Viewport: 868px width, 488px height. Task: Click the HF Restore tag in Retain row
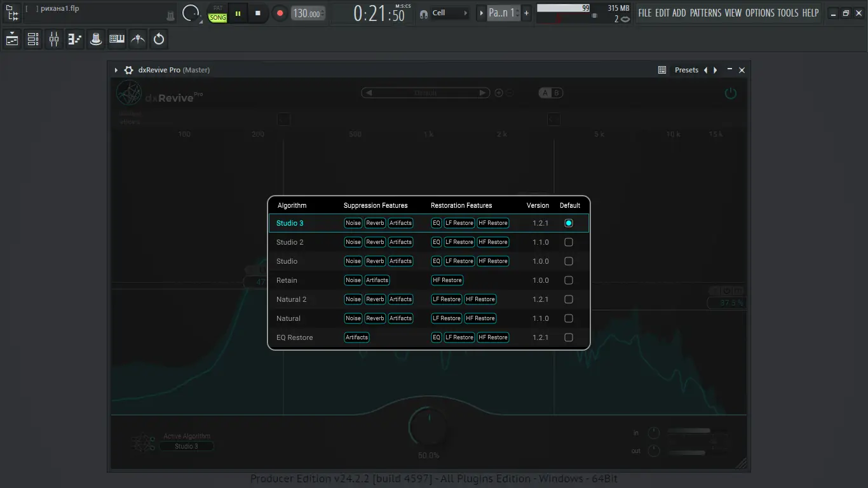tap(447, 280)
